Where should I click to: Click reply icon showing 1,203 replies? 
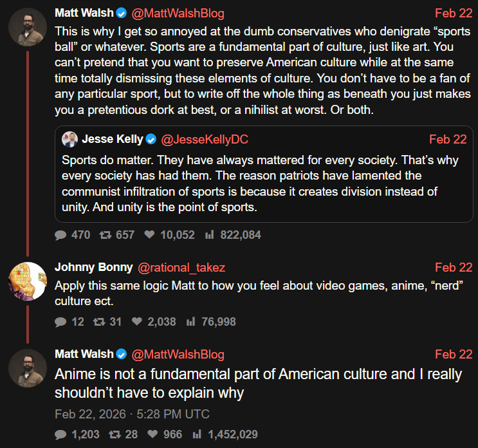tap(61, 434)
